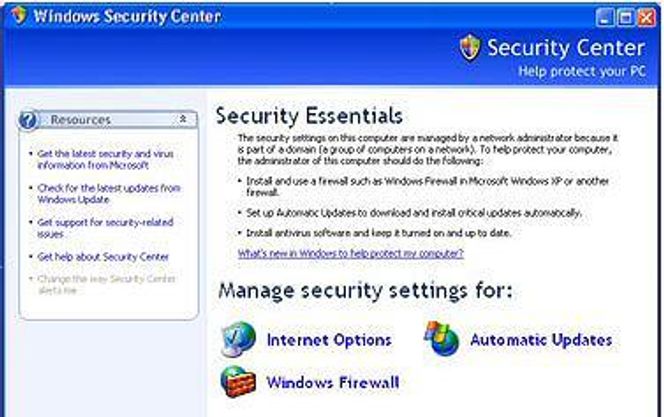Image resolution: width=664 pixels, height=417 pixels.
Task: Maximize the Windows Security Center window
Action: pos(625,18)
